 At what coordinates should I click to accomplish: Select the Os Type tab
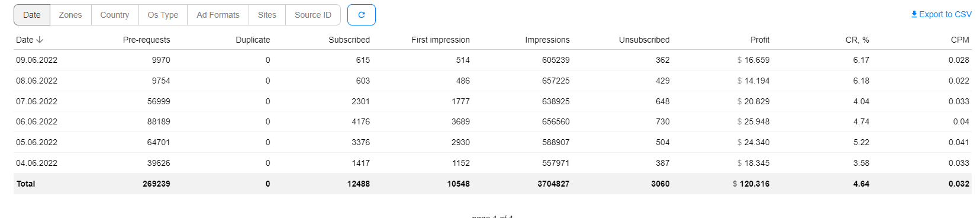point(163,15)
